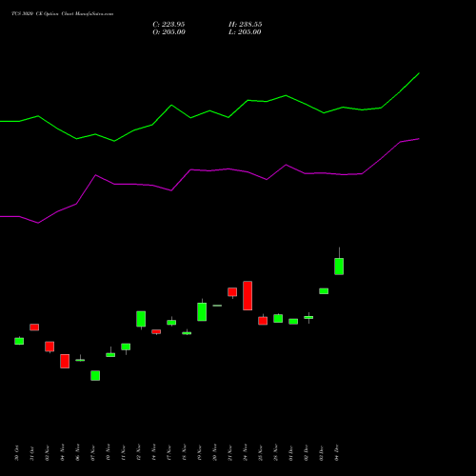476x476 pixels.
Task: Select the green candlestick for 03 Dec
Action: tap(324, 291)
